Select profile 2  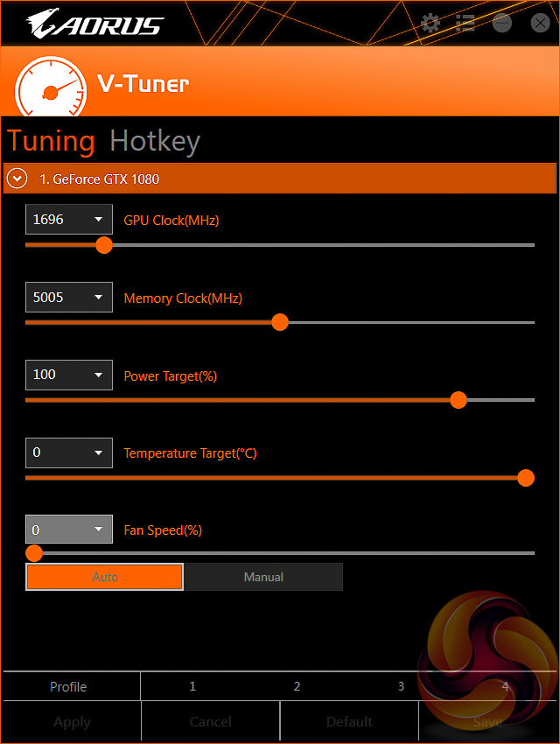(297, 686)
